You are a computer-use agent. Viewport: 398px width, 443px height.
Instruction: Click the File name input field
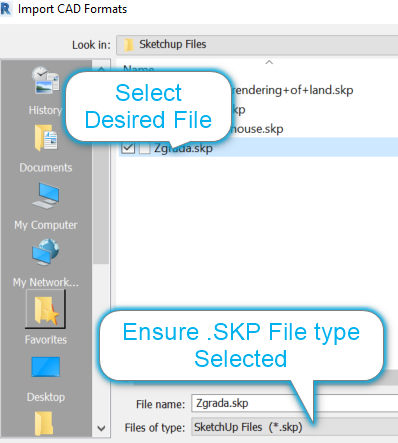(x=295, y=403)
